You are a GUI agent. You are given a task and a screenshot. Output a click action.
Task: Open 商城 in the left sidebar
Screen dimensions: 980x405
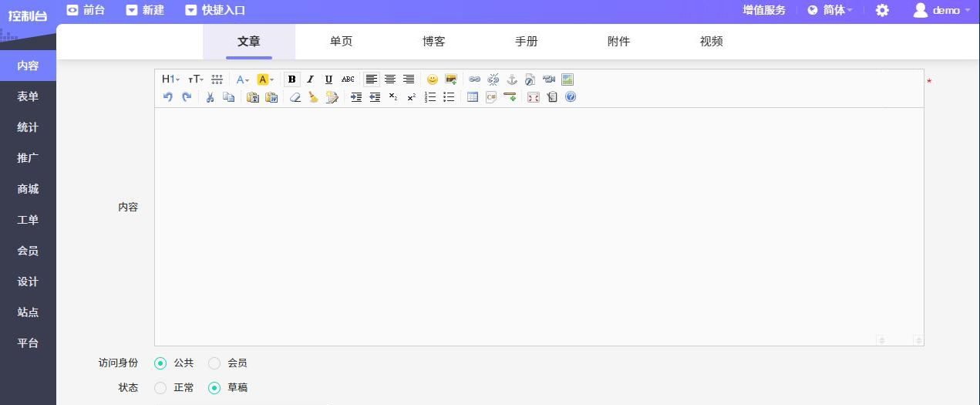[28, 189]
